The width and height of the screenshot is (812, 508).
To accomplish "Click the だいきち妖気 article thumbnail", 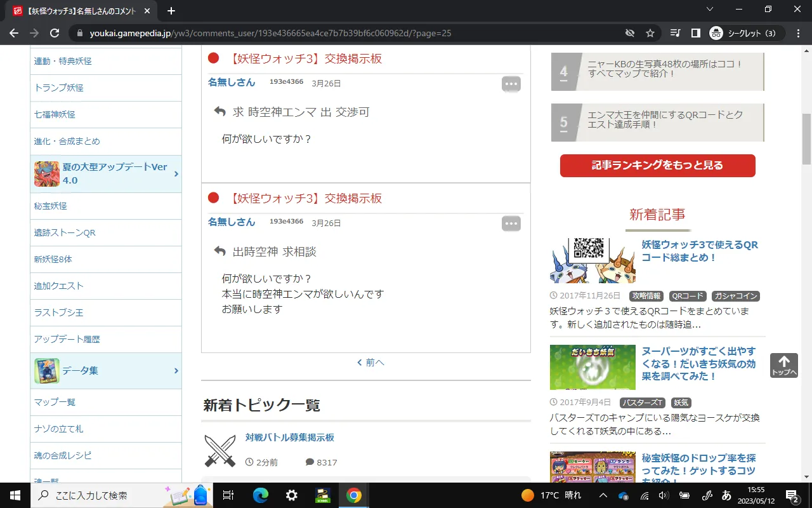I will coord(593,367).
